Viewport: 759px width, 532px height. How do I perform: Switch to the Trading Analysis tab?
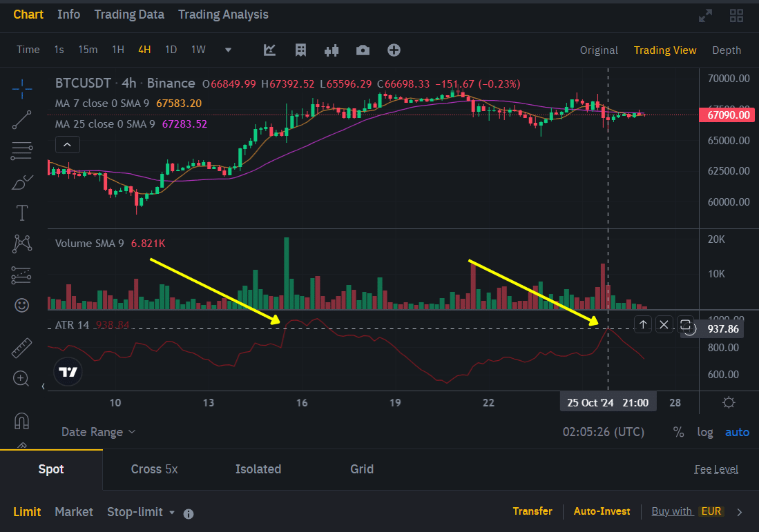click(x=222, y=14)
